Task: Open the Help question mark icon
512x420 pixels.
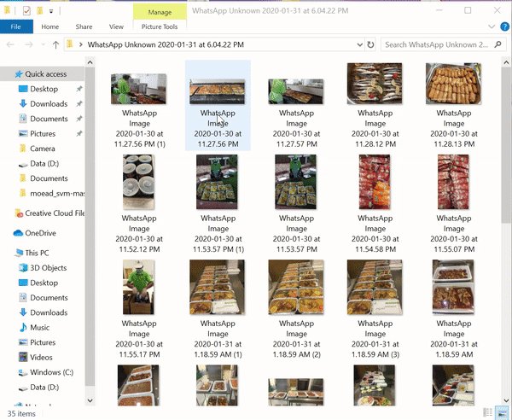Action: coord(504,26)
